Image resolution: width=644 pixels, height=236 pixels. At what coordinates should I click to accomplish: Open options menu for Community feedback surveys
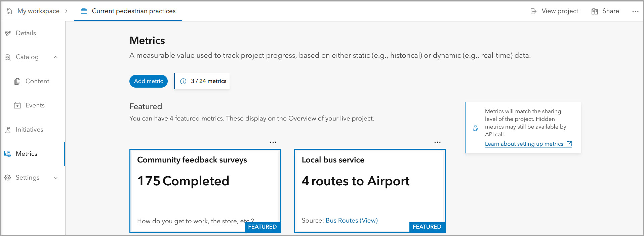(273, 142)
